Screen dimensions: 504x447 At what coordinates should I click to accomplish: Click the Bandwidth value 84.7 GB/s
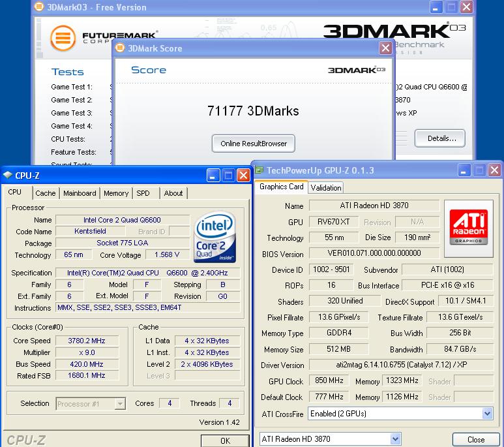460,349
